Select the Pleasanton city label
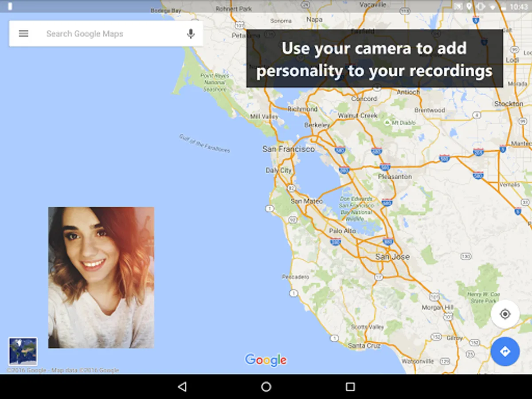Viewport: 532px width, 399px height. [x=395, y=176]
